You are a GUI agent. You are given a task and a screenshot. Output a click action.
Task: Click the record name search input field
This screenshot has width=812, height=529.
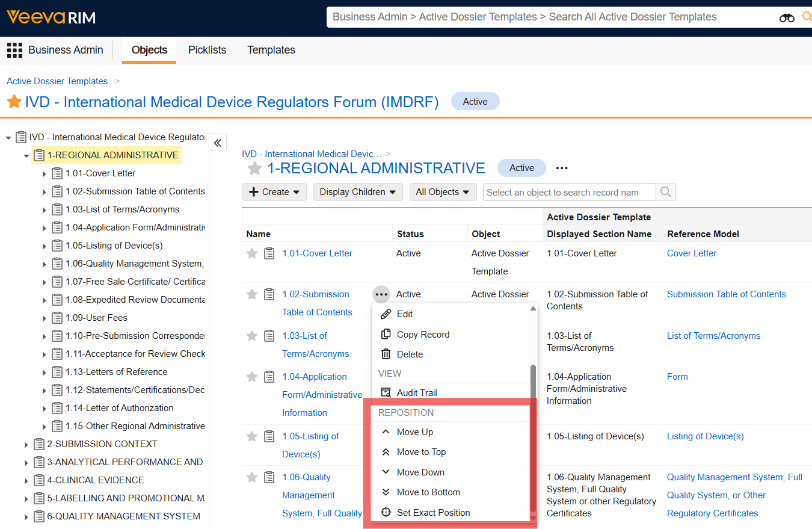568,192
